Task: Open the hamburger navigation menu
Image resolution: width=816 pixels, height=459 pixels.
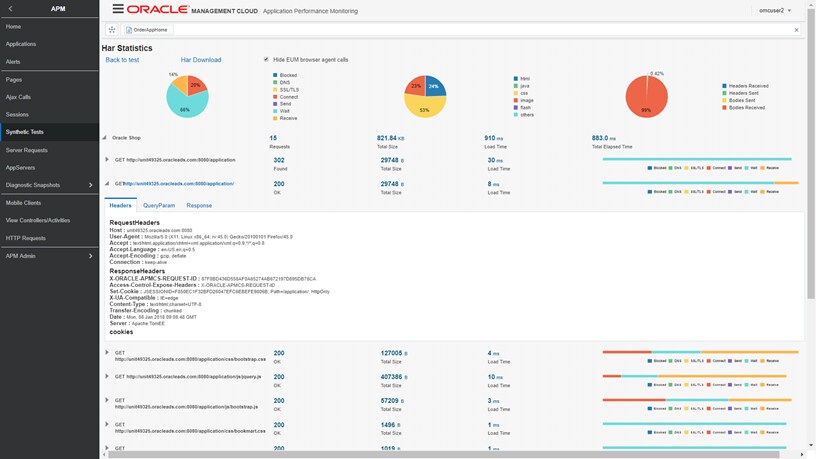Action: [x=118, y=9]
